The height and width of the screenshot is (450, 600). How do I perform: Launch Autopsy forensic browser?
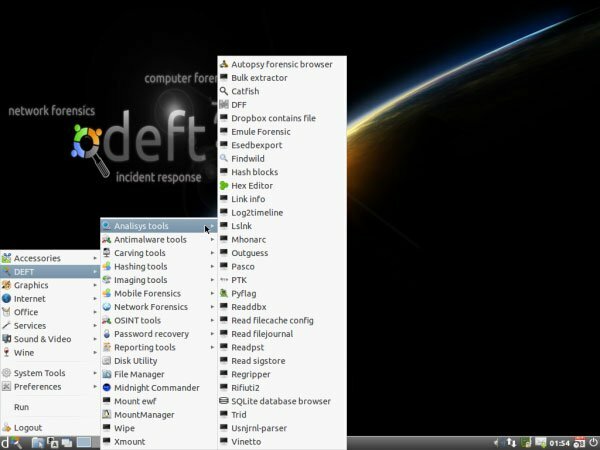281,63
